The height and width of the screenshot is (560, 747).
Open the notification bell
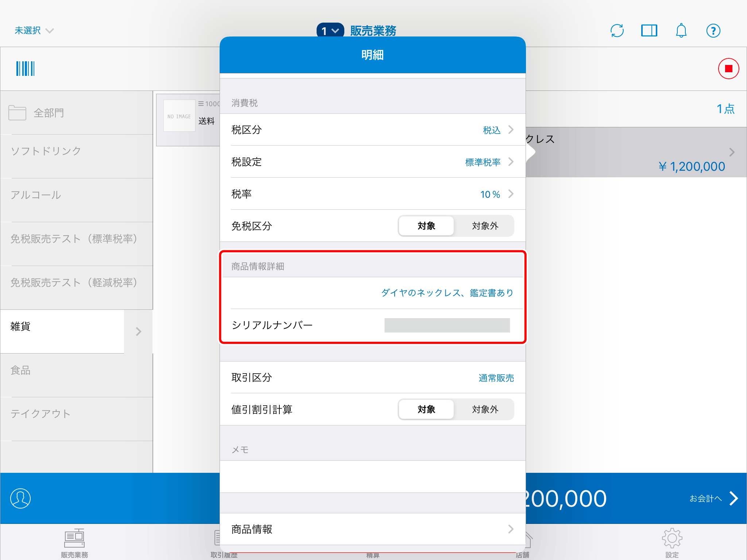(681, 31)
